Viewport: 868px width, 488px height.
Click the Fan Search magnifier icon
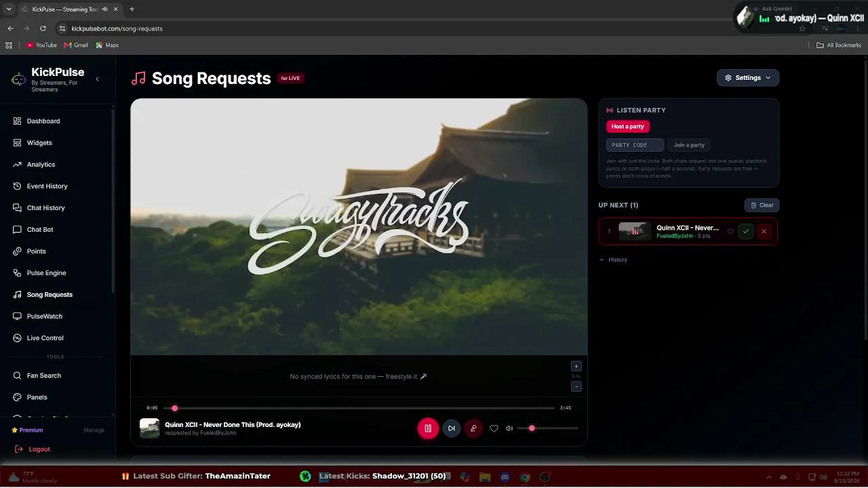[x=18, y=375]
